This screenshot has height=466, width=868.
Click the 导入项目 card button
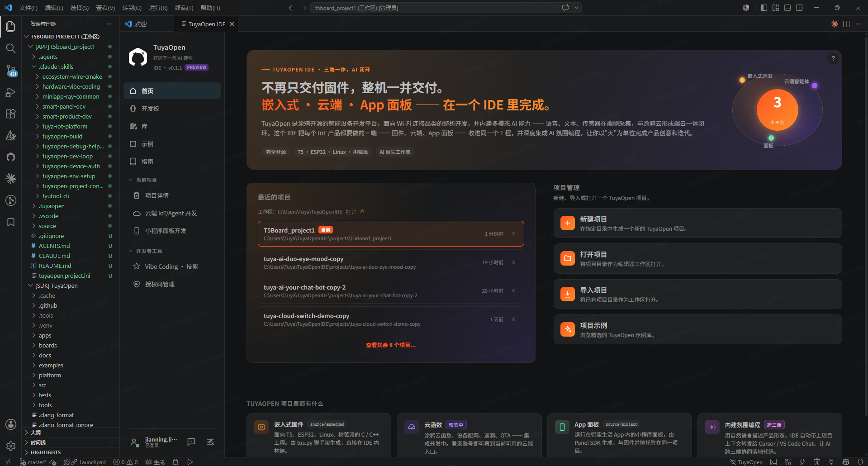pos(697,294)
